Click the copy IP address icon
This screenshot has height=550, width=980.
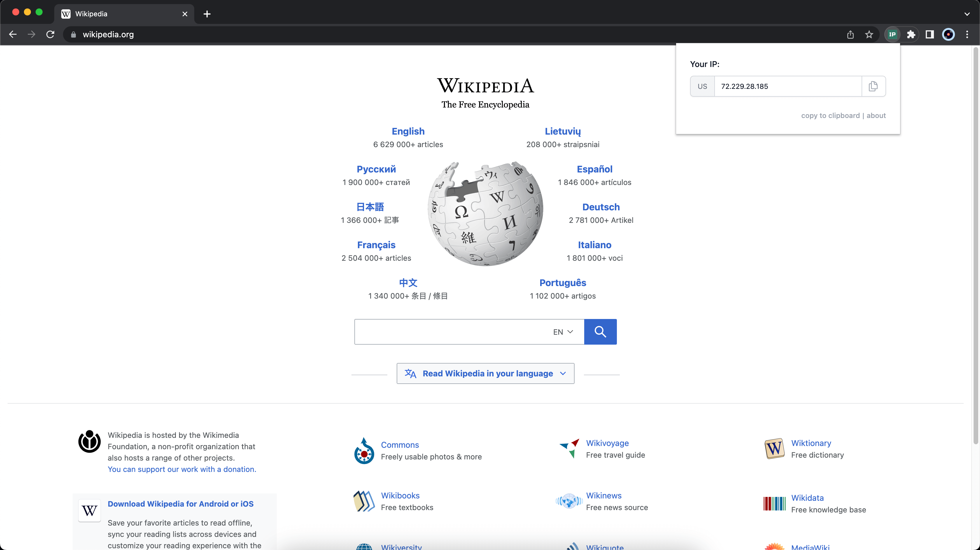click(x=873, y=86)
